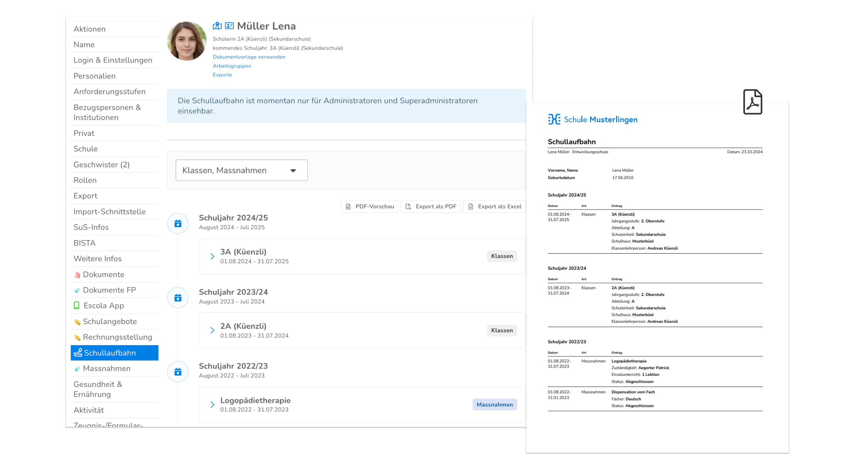Click the map icon beside Müller Lena
868x475 pixels.
[x=217, y=26]
